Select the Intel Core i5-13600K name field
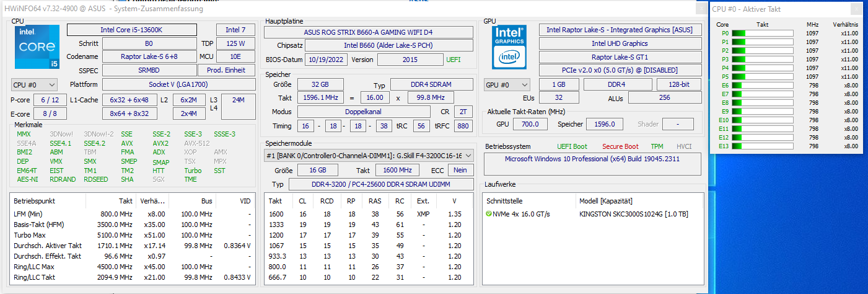The image size is (868, 294). point(131,30)
